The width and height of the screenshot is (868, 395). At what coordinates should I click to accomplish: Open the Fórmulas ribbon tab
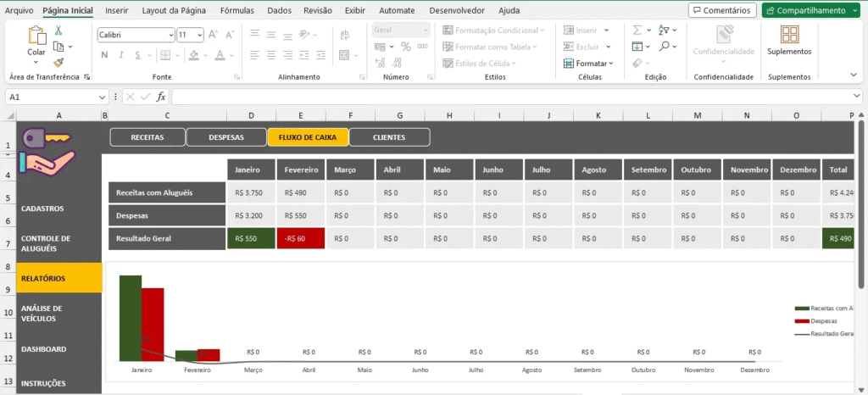(236, 10)
